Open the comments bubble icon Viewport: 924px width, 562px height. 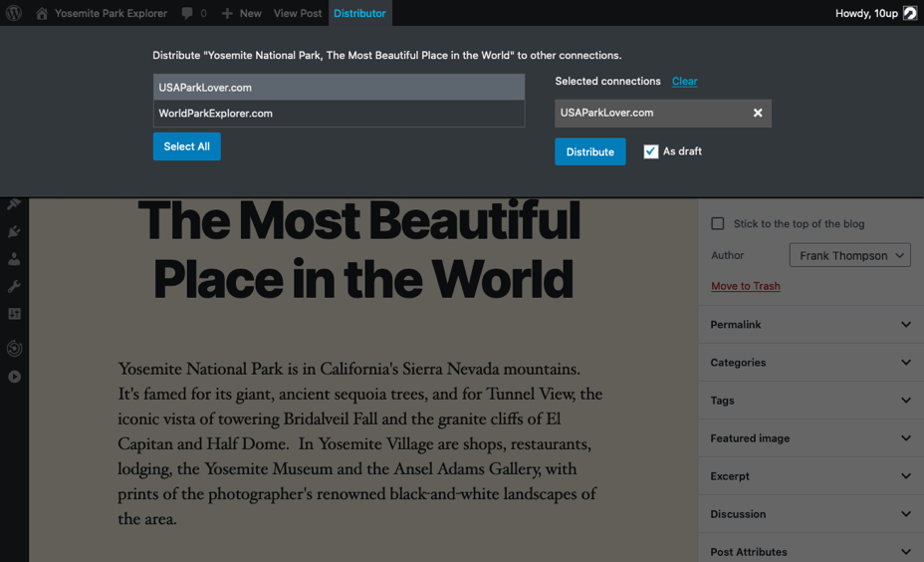pos(187,13)
